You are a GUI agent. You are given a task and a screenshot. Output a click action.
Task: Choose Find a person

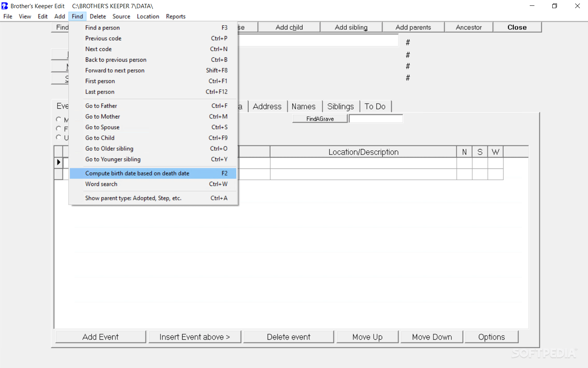coord(102,28)
